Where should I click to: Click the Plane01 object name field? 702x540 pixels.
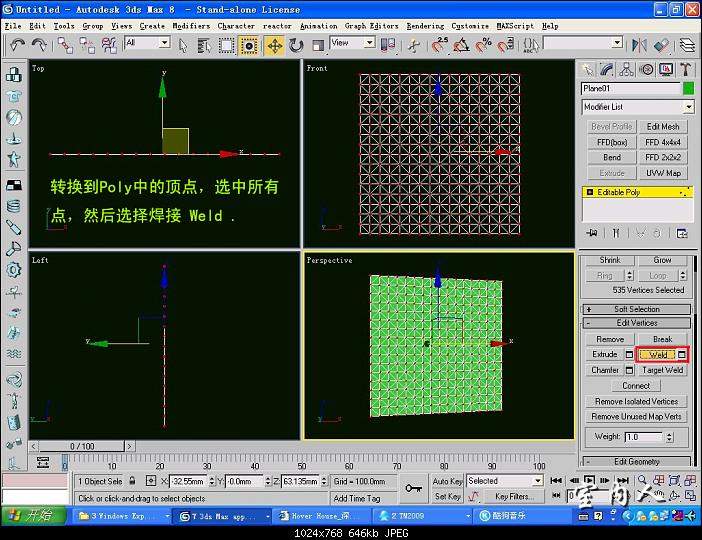pyautogui.click(x=630, y=88)
